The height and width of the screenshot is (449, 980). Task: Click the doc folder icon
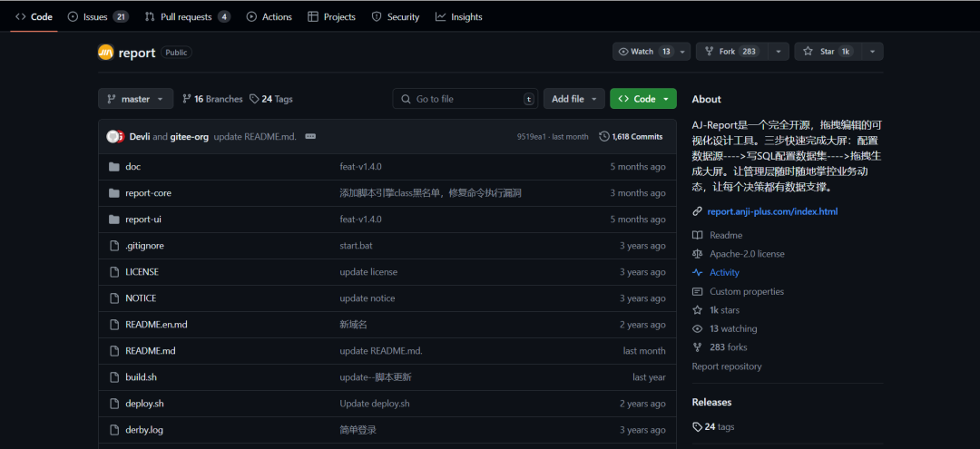[113, 167]
